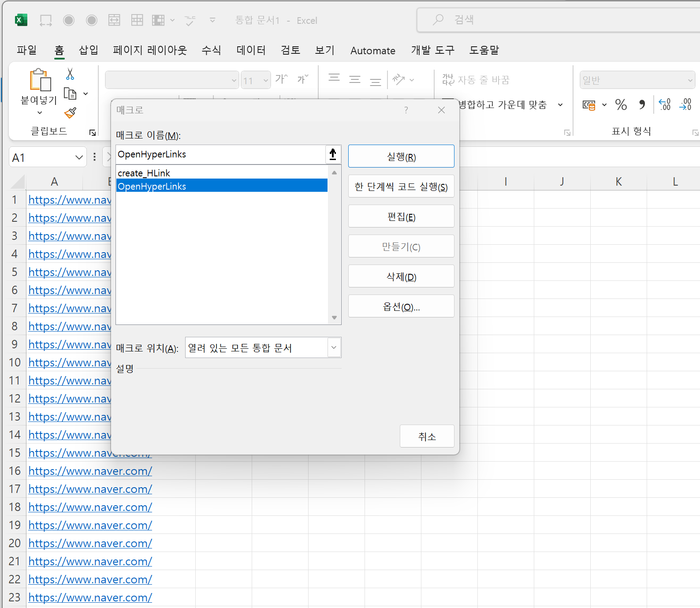This screenshot has height=608, width=700.
Task: Click the 옵션(O)... button
Action: [401, 306]
